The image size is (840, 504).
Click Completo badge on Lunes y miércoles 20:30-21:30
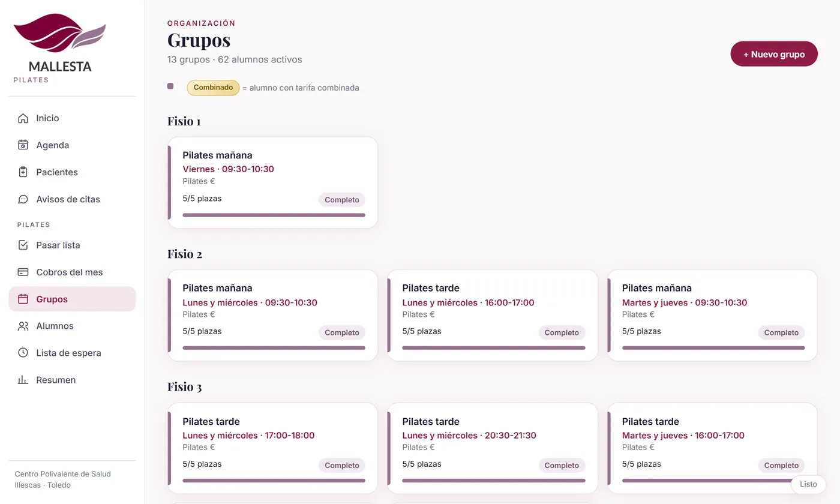click(x=562, y=465)
